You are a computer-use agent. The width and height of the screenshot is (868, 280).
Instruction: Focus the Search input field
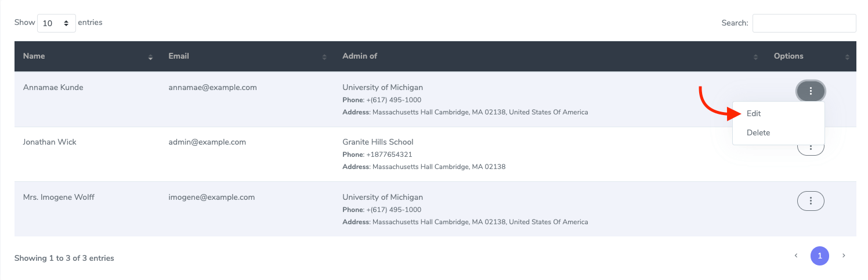click(804, 23)
